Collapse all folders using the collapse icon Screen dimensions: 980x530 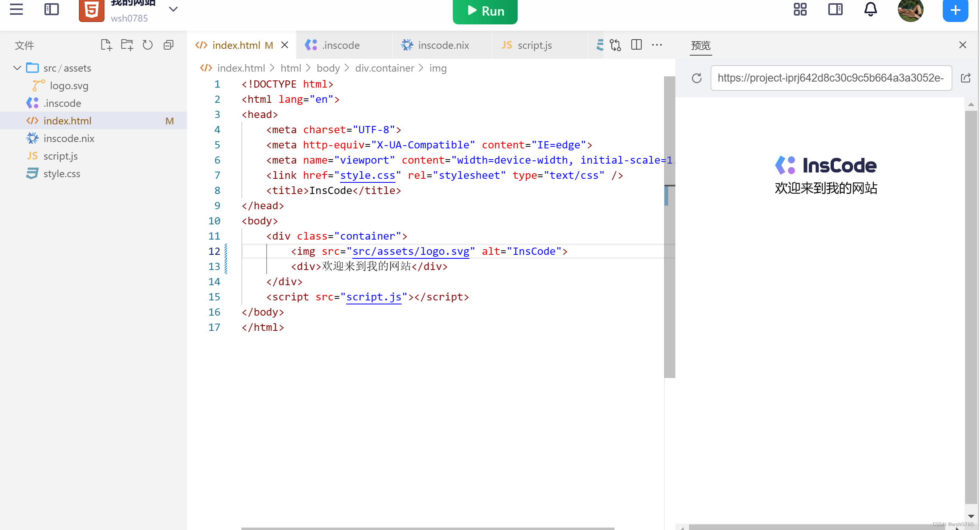[169, 45]
